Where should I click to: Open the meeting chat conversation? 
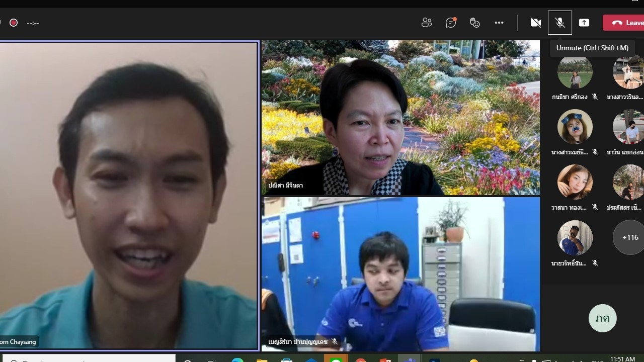point(451,23)
